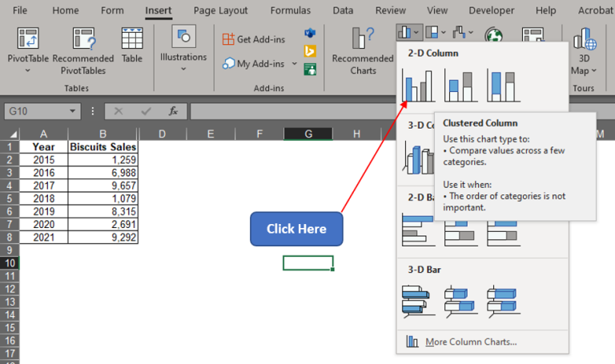
Task: Click the Waterfall chart icon
Action: [460, 33]
